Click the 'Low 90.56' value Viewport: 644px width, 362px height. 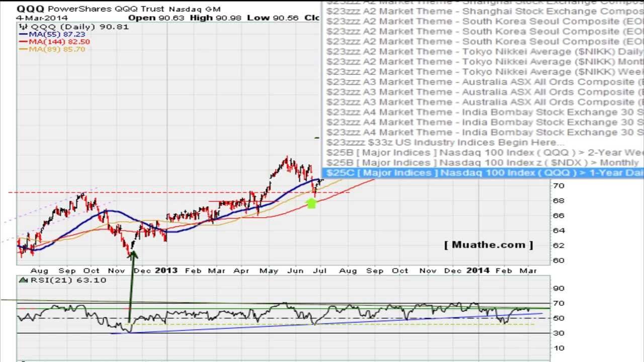tap(273, 18)
